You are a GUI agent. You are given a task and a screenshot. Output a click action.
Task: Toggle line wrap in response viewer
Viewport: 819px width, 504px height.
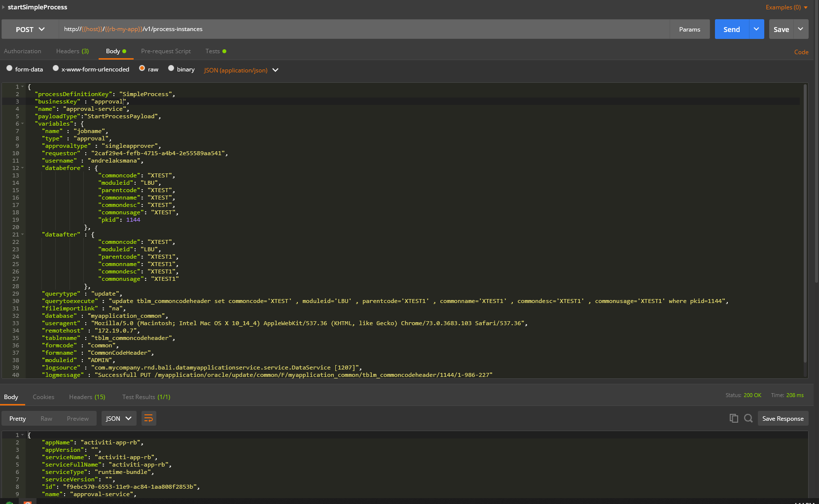[148, 418]
